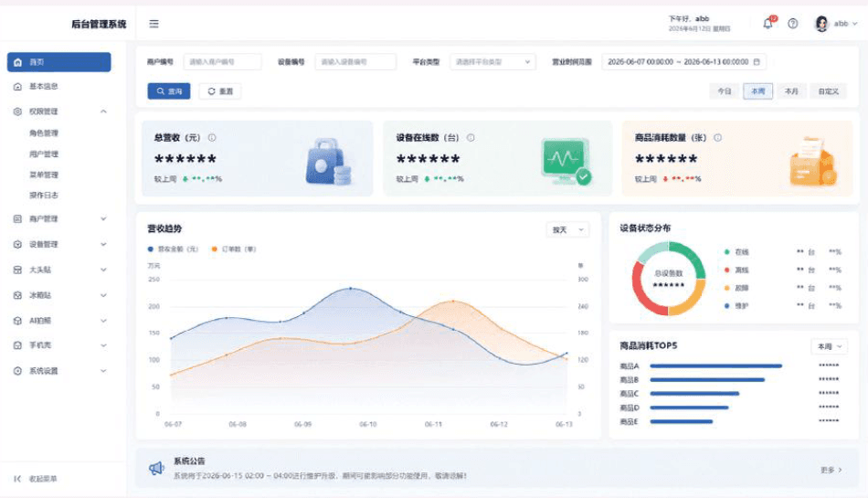Toggle 订单数 legend in trend chart
Image resolution: width=868 pixels, height=498 pixels.
pyautogui.click(x=234, y=249)
